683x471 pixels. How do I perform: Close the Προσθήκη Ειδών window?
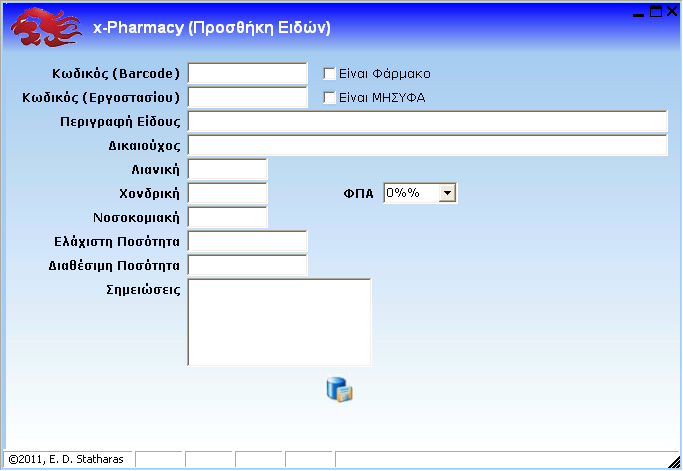pyautogui.click(x=672, y=12)
